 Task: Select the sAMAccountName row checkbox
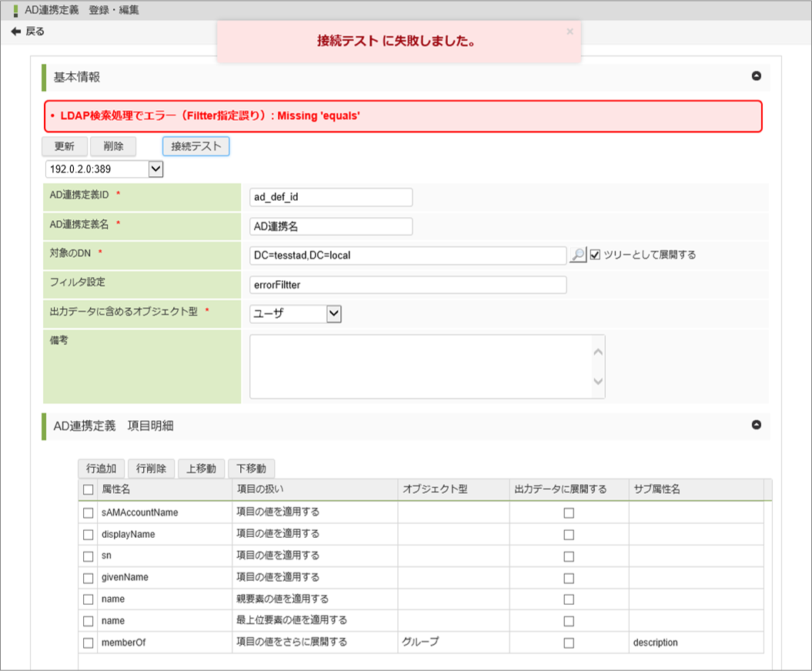click(x=89, y=512)
